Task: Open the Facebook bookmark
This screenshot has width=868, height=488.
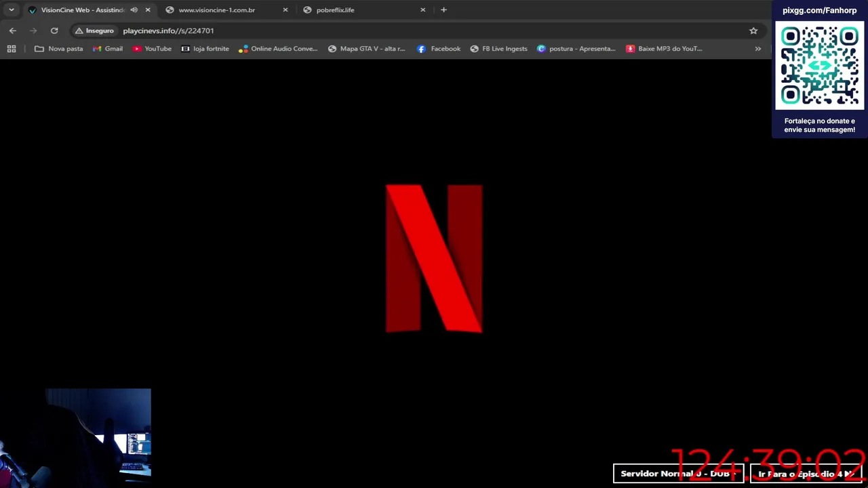Action: (x=439, y=49)
